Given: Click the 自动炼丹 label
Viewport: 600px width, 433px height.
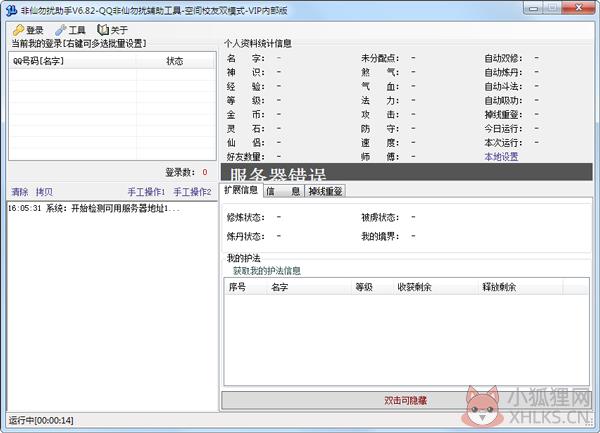Looking at the screenshot, I should [503, 72].
